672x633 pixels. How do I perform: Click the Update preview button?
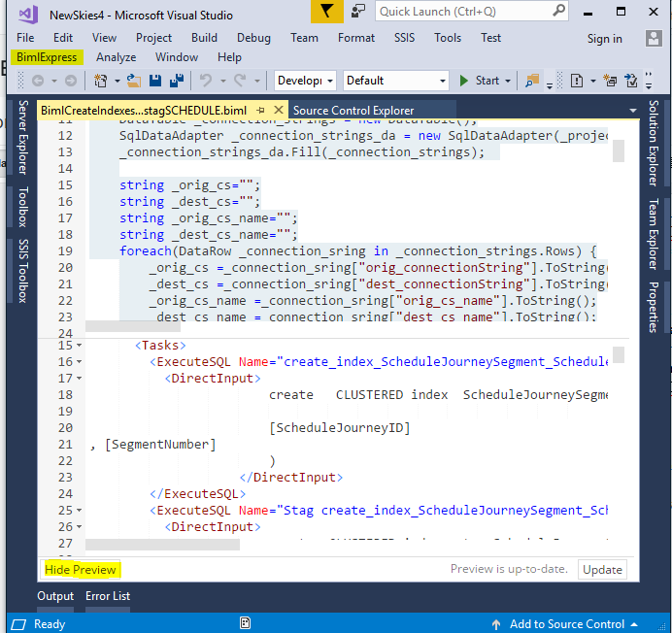pos(602,570)
